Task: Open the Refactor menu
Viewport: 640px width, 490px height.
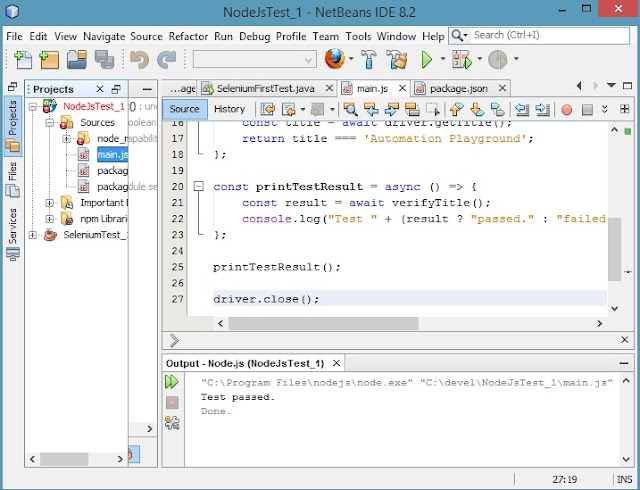Action: coord(188,36)
